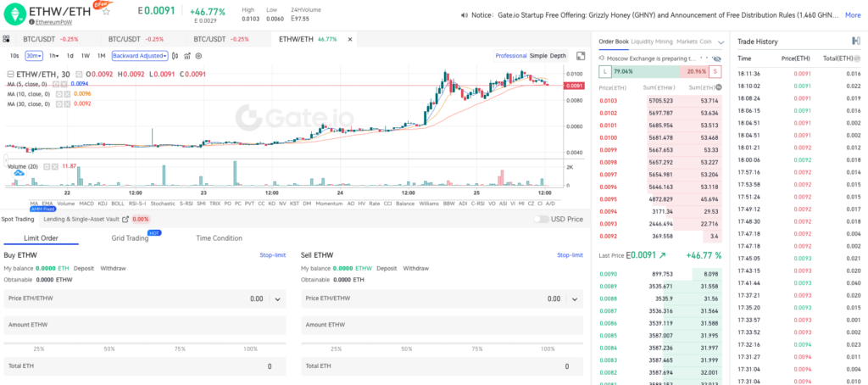The image size is (868, 385).
Task: Close the ETHW/ETH chart tab
Action: coord(349,39)
